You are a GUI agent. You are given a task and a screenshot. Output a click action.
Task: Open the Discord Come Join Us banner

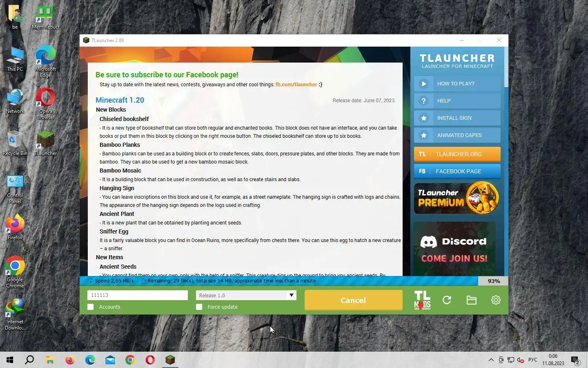(454, 249)
